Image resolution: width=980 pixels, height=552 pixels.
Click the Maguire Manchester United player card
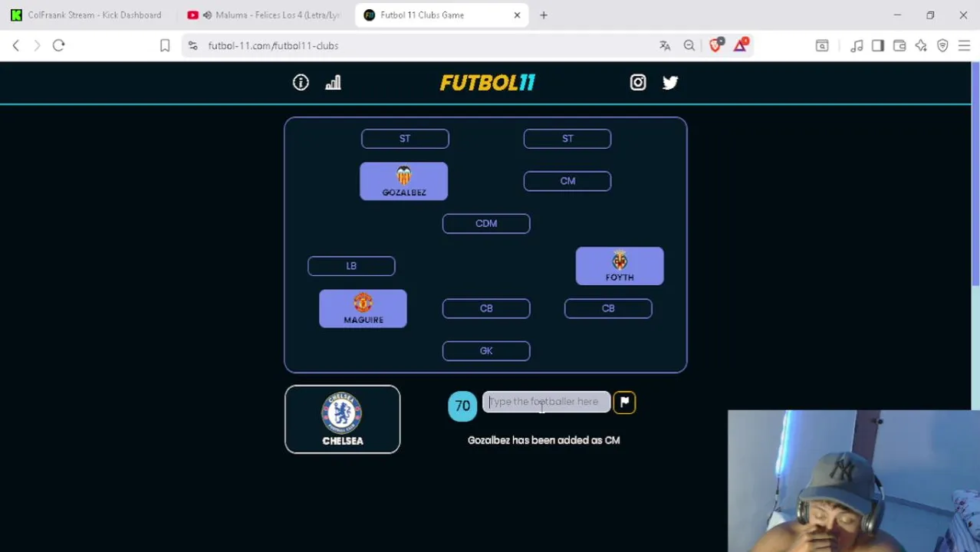point(363,308)
